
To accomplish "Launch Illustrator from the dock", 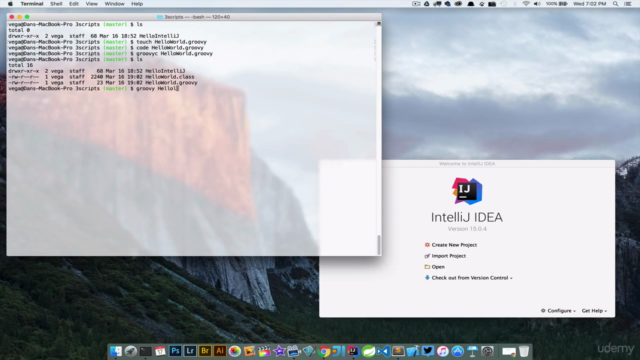I will pyautogui.click(x=220, y=351).
